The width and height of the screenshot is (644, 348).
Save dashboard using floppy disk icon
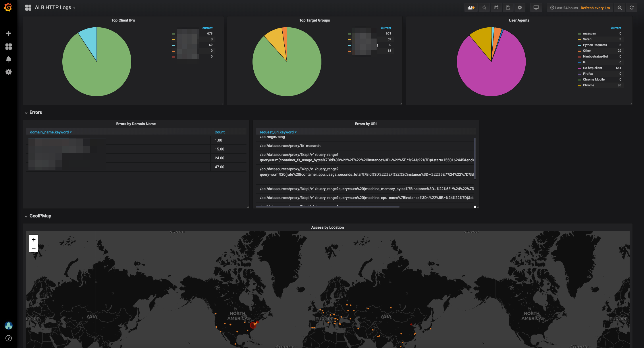pyautogui.click(x=508, y=8)
